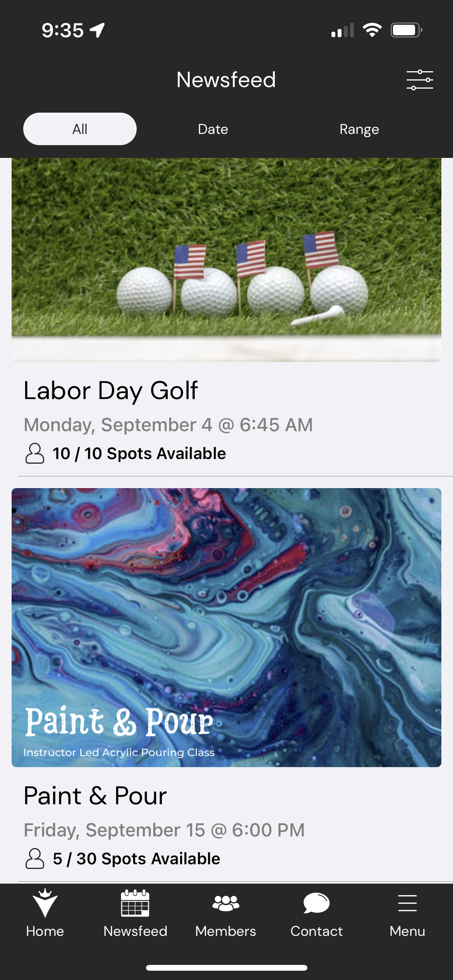The image size is (453, 980).
Task: Tap the Home crown logo icon
Action: pyautogui.click(x=45, y=903)
